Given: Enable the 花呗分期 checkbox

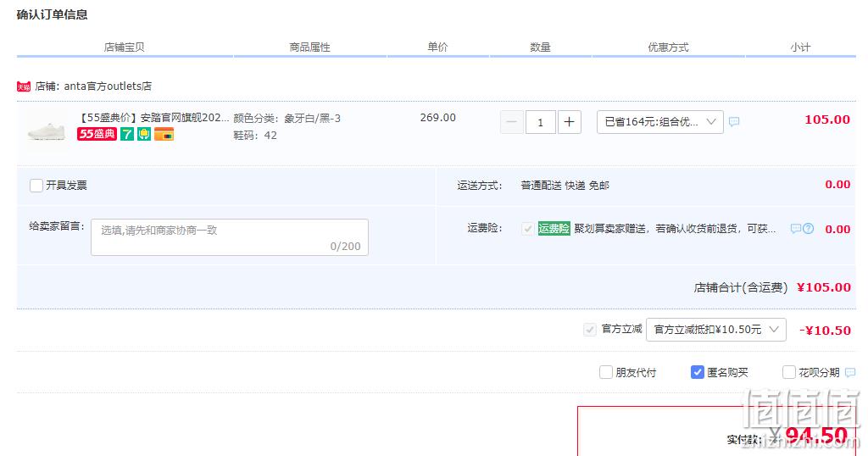Looking at the screenshot, I should pyautogui.click(x=789, y=372).
